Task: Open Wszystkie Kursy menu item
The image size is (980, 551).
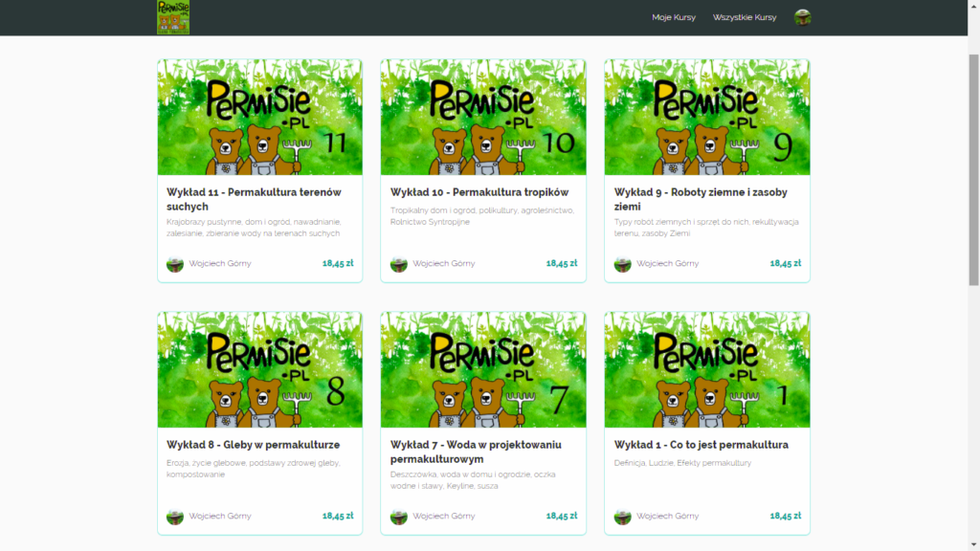Action: click(x=745, y=17)
